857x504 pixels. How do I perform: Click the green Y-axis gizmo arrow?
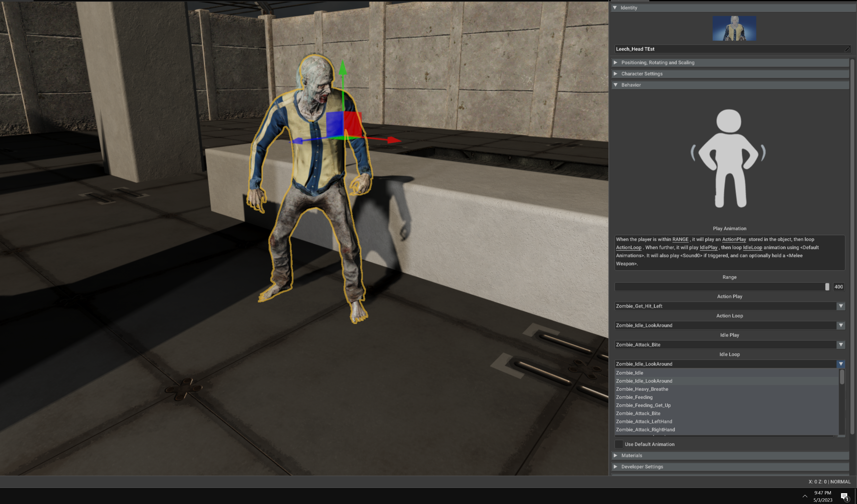tap(343, 67)
